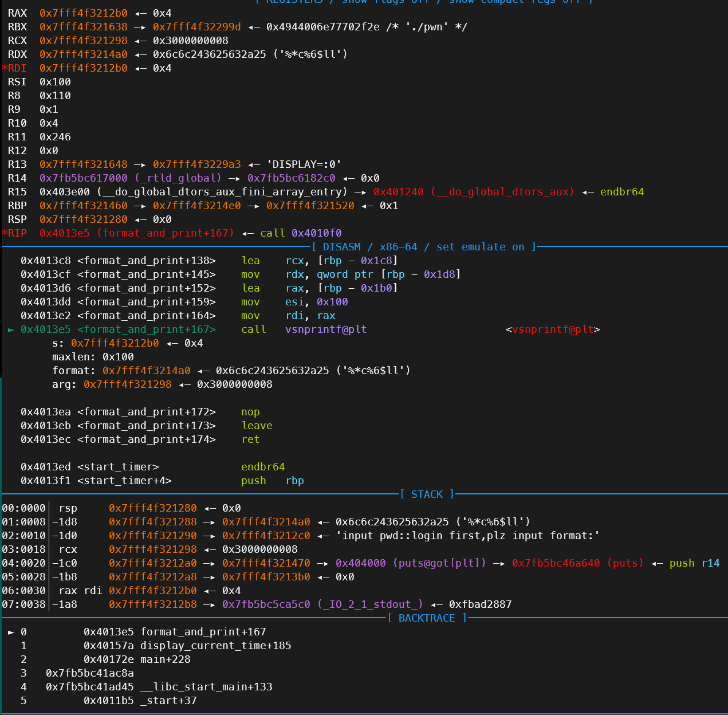Click the frame 0 arrow in backtrace
Screen dimensions: 728x715
tap(10, 632)
